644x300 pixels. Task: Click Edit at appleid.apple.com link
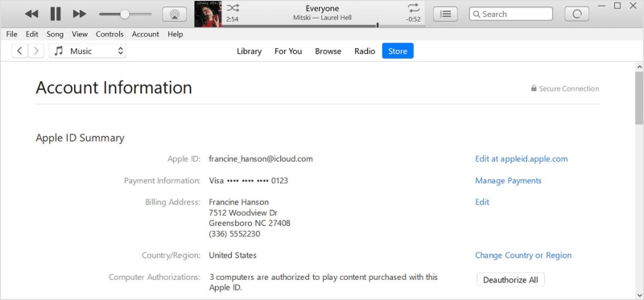pos(521,158)
